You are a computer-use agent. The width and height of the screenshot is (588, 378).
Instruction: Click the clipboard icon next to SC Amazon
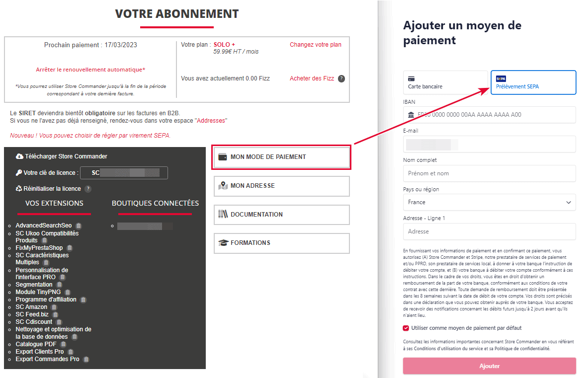54,307
